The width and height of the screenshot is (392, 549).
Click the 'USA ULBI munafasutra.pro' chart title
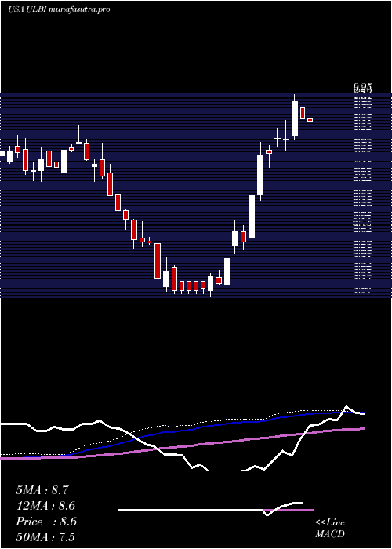click(x=59, y=9)
